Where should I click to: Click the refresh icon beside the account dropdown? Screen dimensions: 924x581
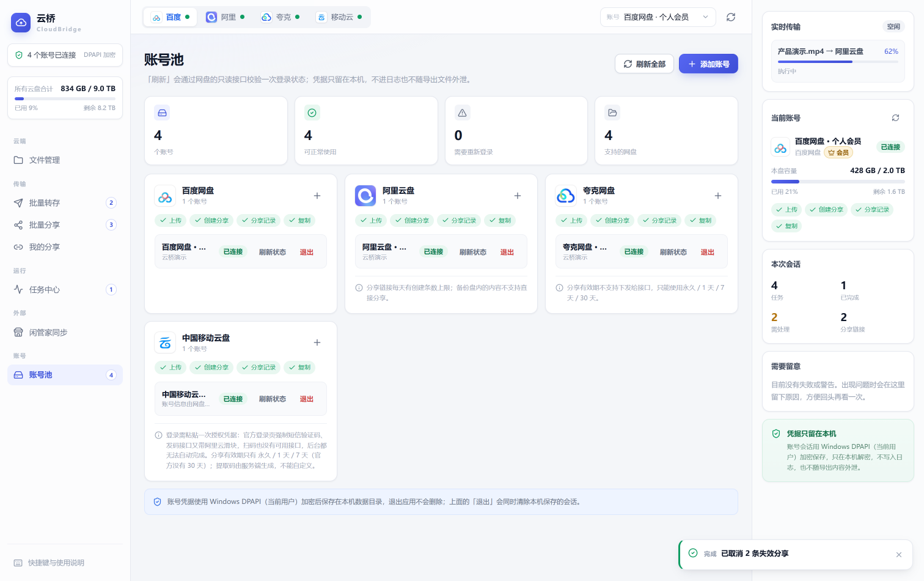coord(731,17)
